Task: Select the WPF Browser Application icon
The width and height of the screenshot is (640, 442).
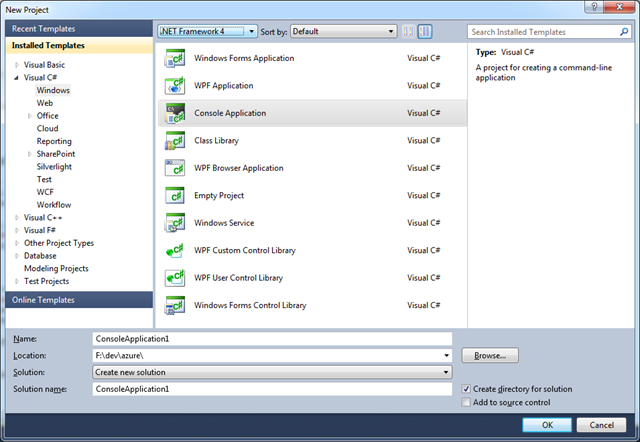Action: point(176,168)
